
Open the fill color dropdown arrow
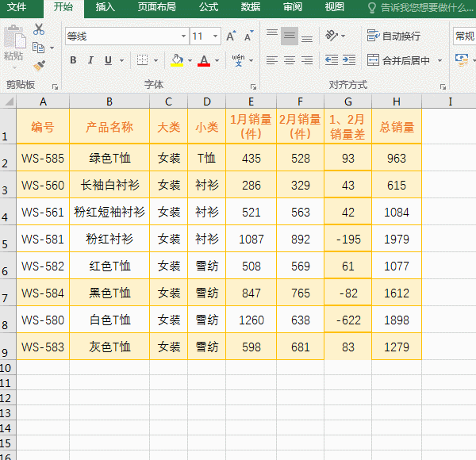[190, 60]
